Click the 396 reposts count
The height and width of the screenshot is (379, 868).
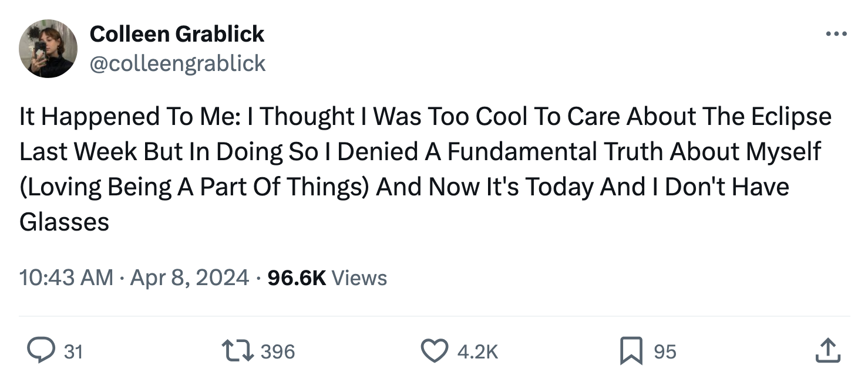[x=277, y=351]
